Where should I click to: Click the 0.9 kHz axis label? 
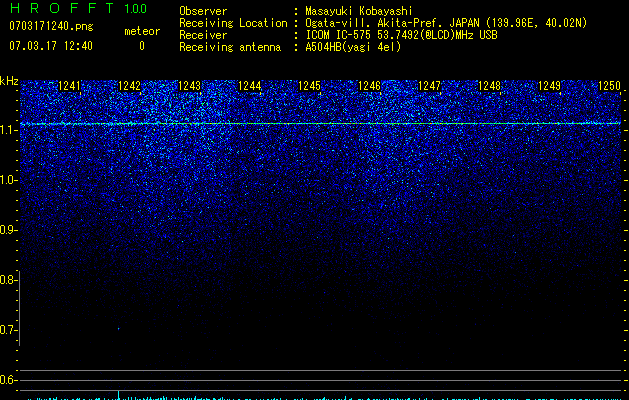pos(8,230)
